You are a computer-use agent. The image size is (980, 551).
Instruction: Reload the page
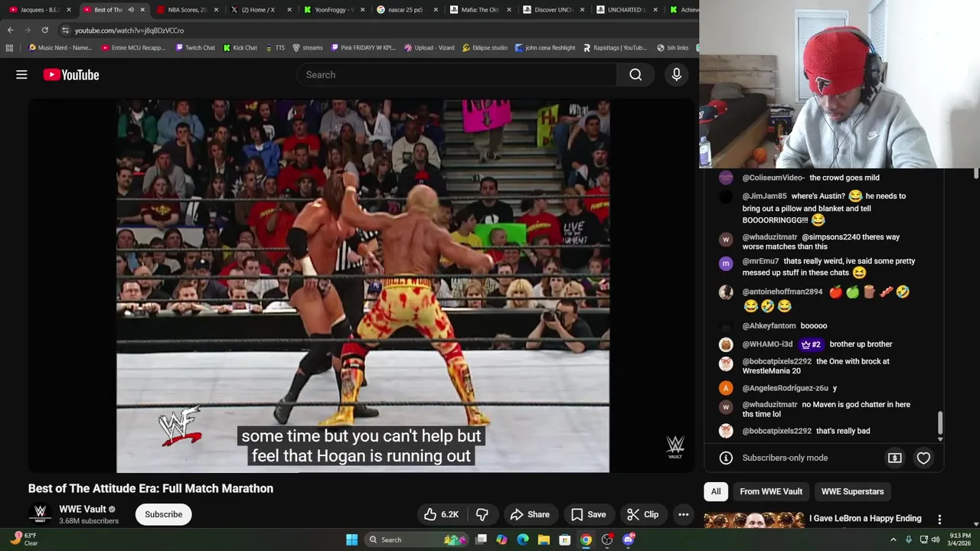click(44, 30)
